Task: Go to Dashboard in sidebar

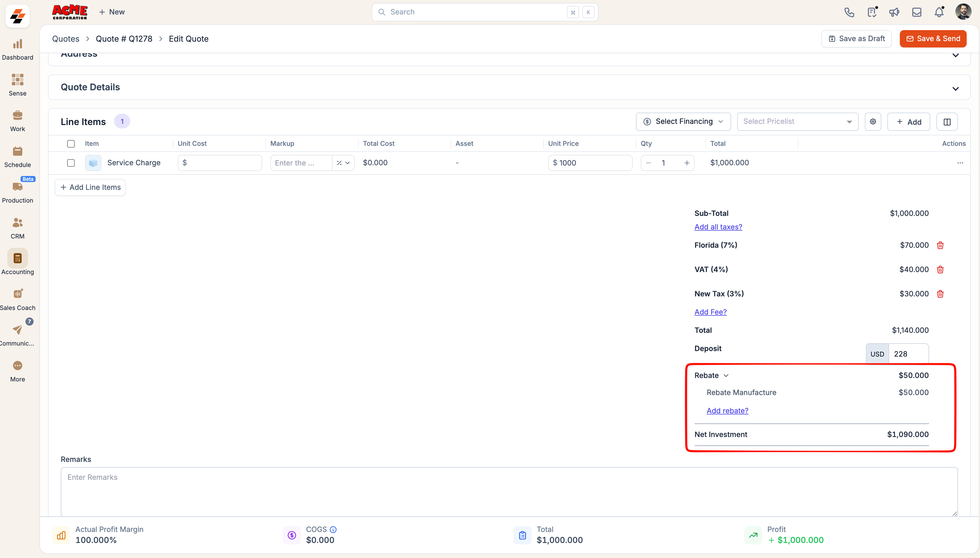Action: tap(18, 50)
